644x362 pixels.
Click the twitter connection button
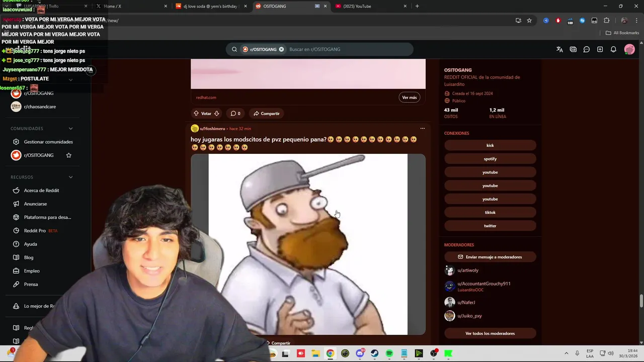[490, 226]
